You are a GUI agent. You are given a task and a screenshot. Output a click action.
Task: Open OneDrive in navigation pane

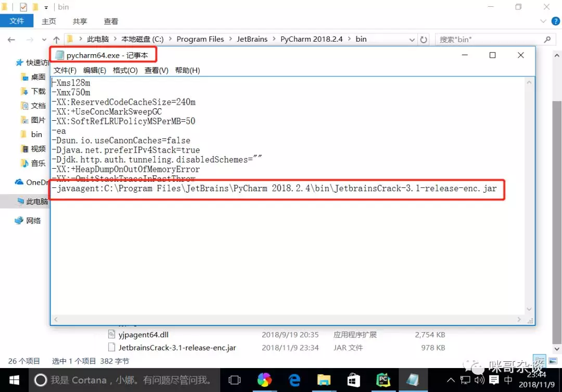pos(32,182)
